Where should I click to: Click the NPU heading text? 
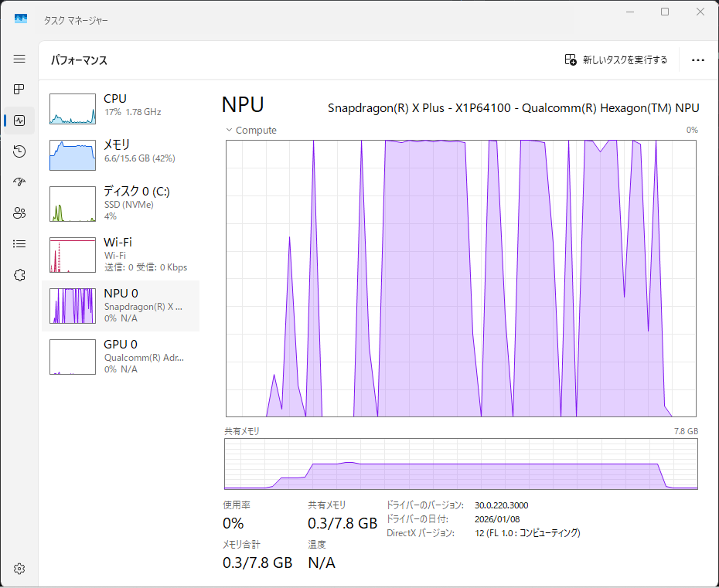click(x=243, y=105)
